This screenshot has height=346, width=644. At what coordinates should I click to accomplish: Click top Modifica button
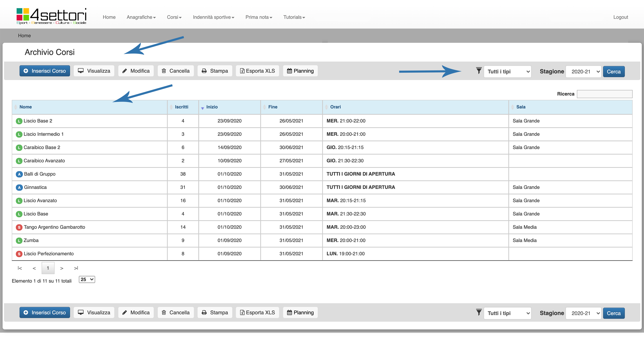pyautogui.click(x=136, y=71)
